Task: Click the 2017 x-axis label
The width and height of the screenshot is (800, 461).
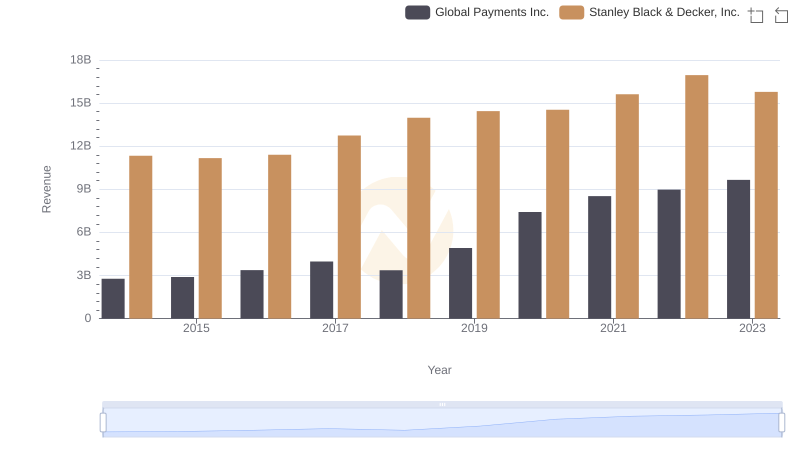Action: (x=335, y=328)
